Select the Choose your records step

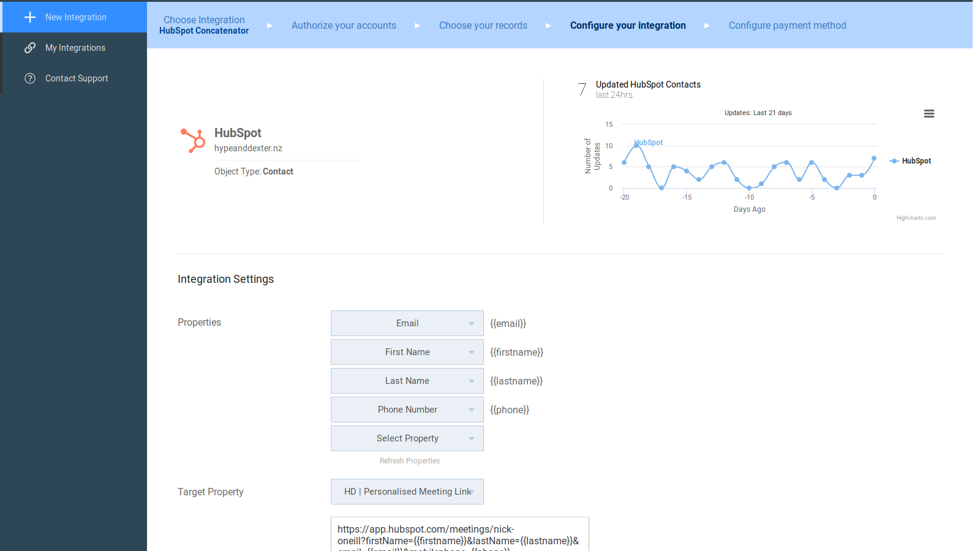(483, 26)
